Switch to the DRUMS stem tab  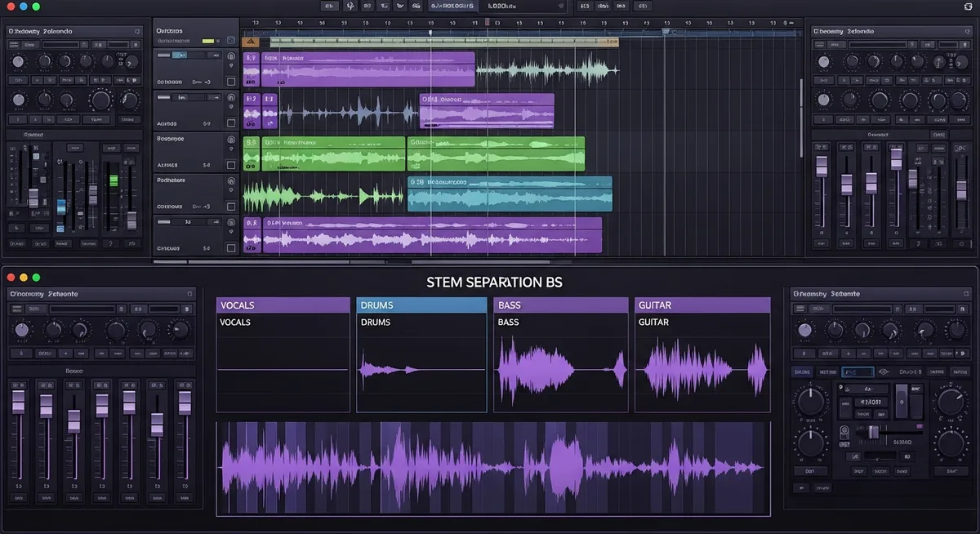click(x=421, y=305)
